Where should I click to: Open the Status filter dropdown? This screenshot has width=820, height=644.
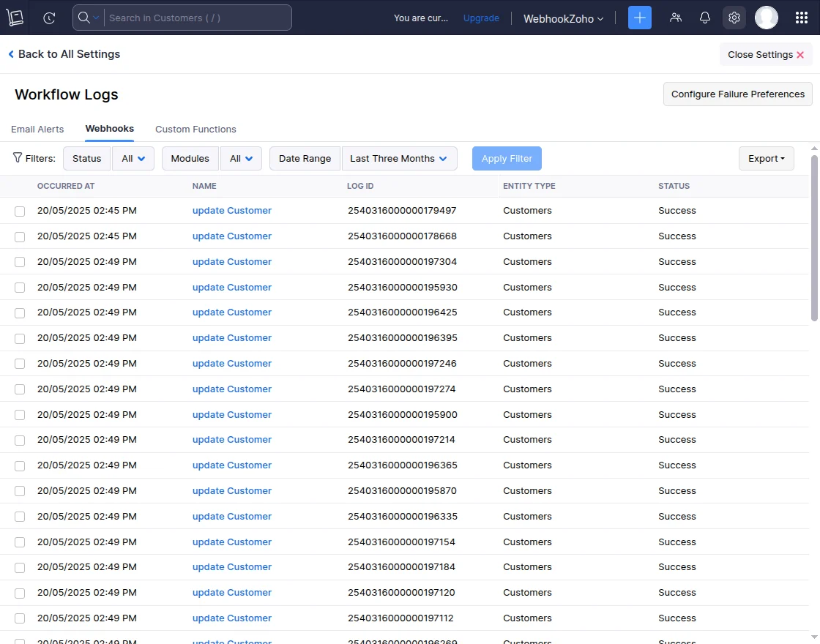point(133,158)
